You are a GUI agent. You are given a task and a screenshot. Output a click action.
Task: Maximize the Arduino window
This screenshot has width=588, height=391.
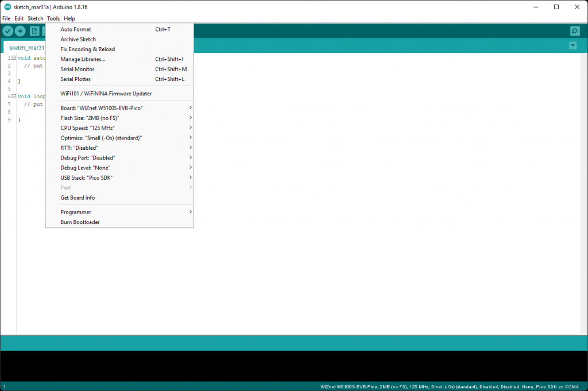tap(556, 7)
